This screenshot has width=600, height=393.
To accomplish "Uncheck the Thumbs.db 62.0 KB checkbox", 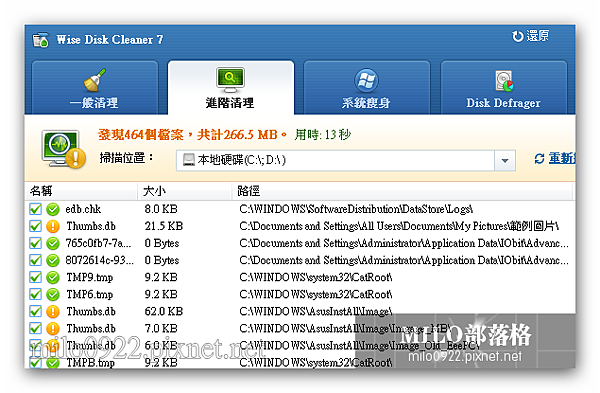I will (x=36, y=311).
